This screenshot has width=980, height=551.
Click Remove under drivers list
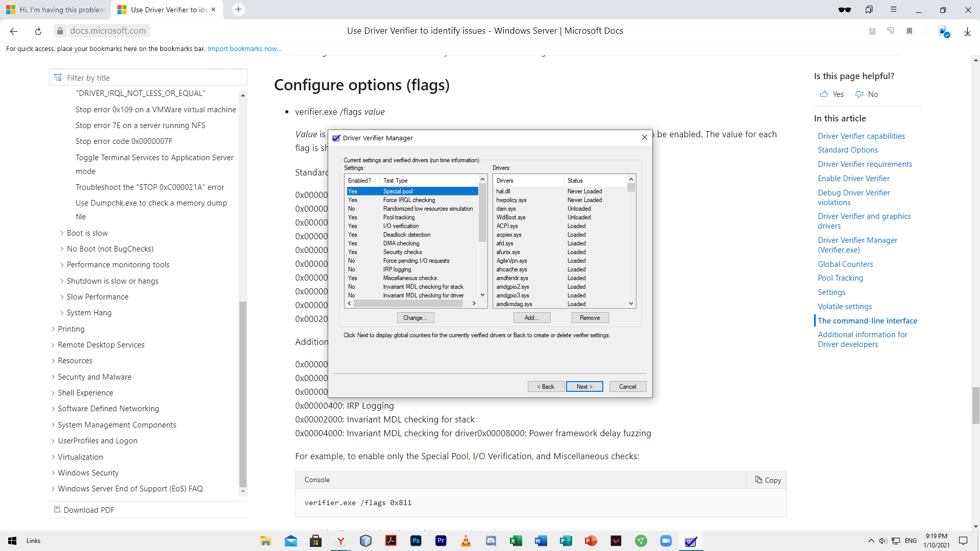click(x=590, y=318)
